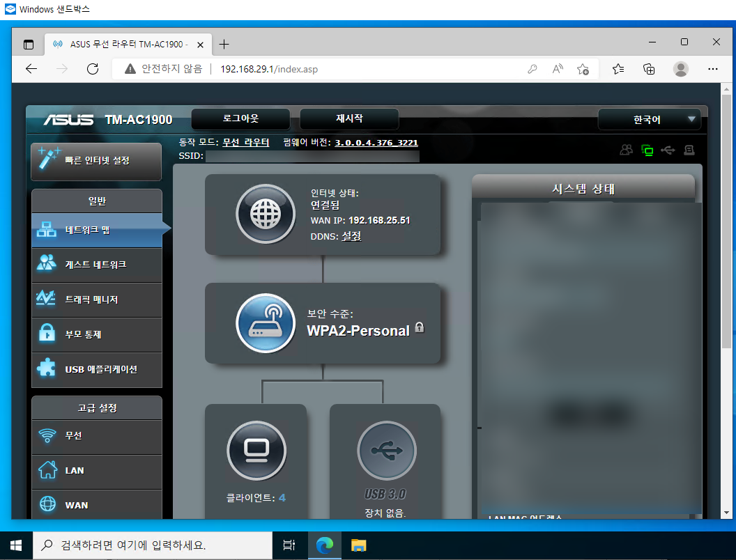This screenshot has height=560, width=736.
Task: Open the USB 애플리케이션 page
Action: coord(97,370)
